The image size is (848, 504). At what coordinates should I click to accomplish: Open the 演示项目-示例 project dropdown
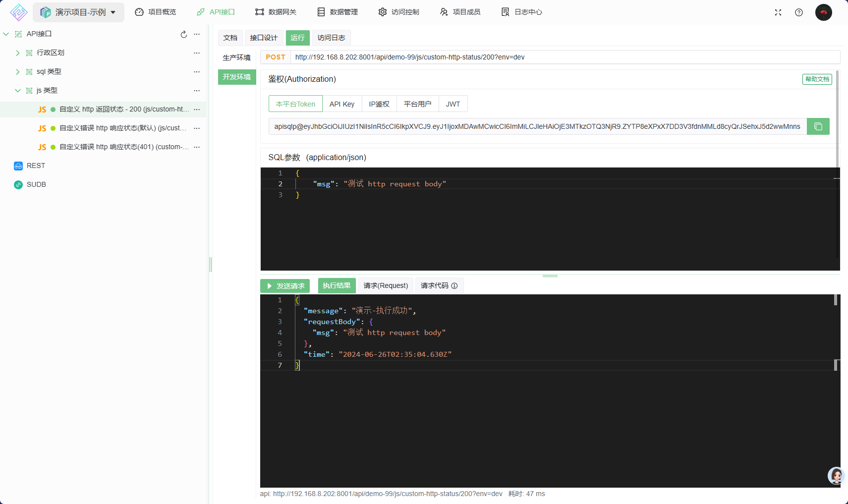[79, 12]
